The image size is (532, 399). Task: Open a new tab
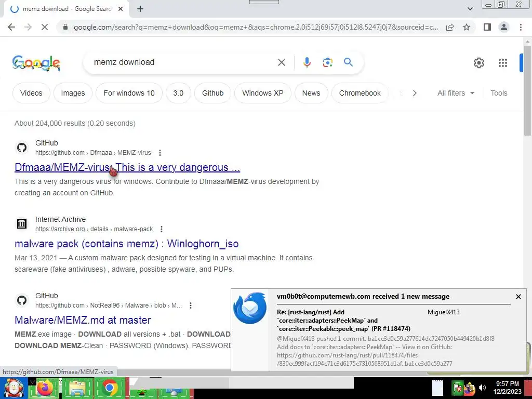[140, 9]
